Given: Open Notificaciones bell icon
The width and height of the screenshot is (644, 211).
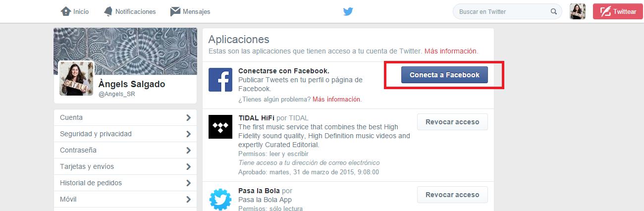Looking at the screenshot, I should [x=108, y=11].
